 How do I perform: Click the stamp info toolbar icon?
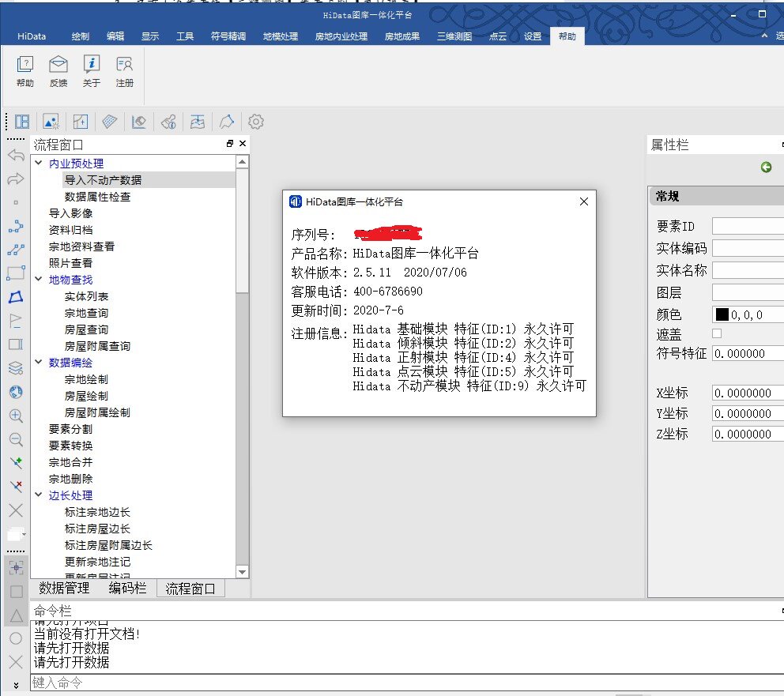168,122
